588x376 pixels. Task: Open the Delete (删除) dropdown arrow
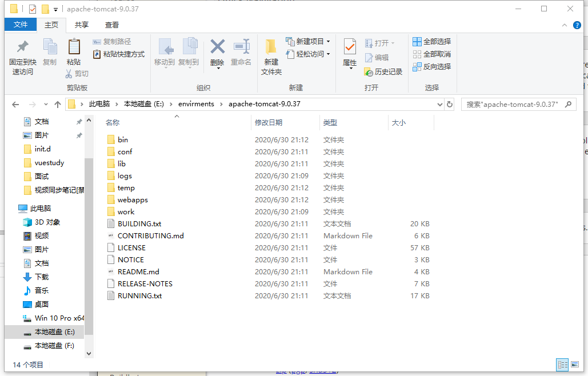coord(218,69)
